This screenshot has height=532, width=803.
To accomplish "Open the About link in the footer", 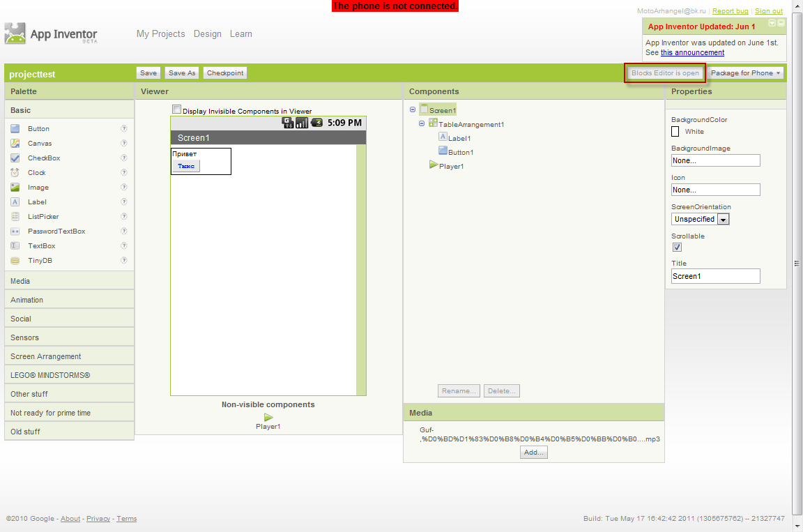I will click(70, 519).
